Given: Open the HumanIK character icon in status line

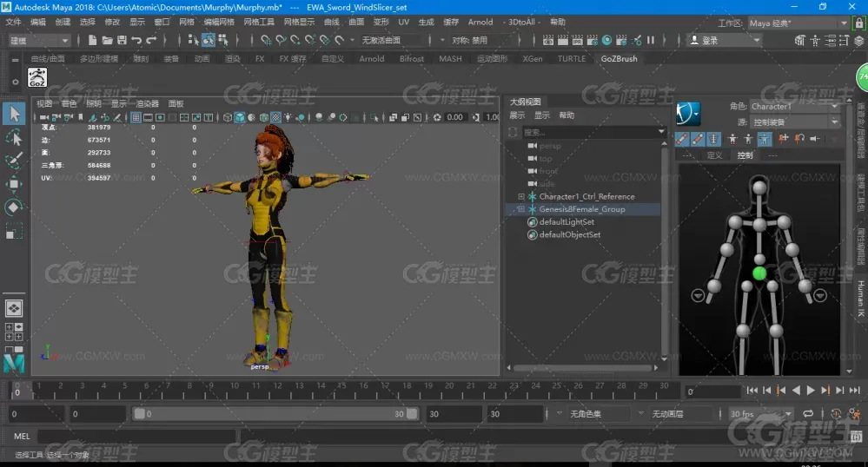Looking at the screenshot, I should point(815,40).
